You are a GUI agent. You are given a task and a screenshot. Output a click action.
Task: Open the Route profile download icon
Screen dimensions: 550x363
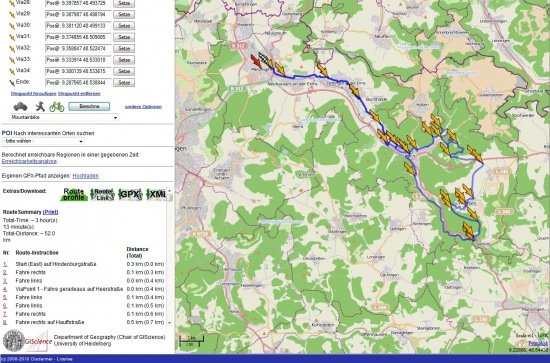point(74,194)
